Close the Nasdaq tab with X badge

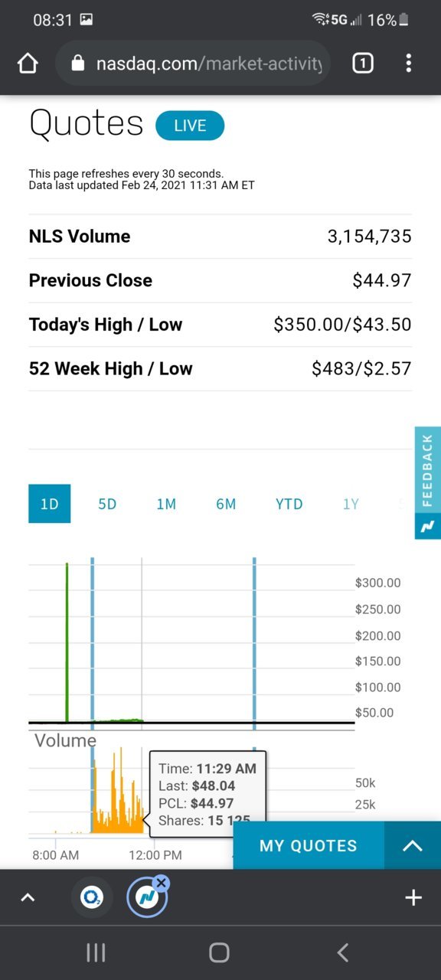[161, 883]
